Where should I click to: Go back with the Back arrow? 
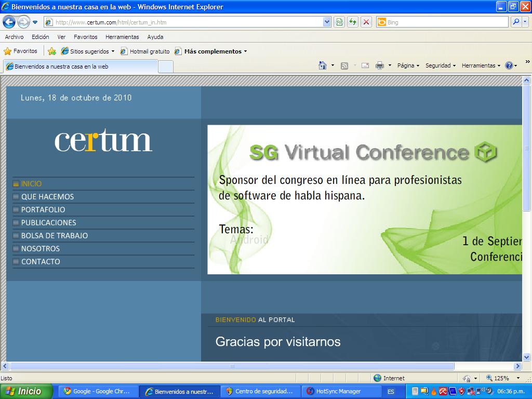tap(9, 22)
